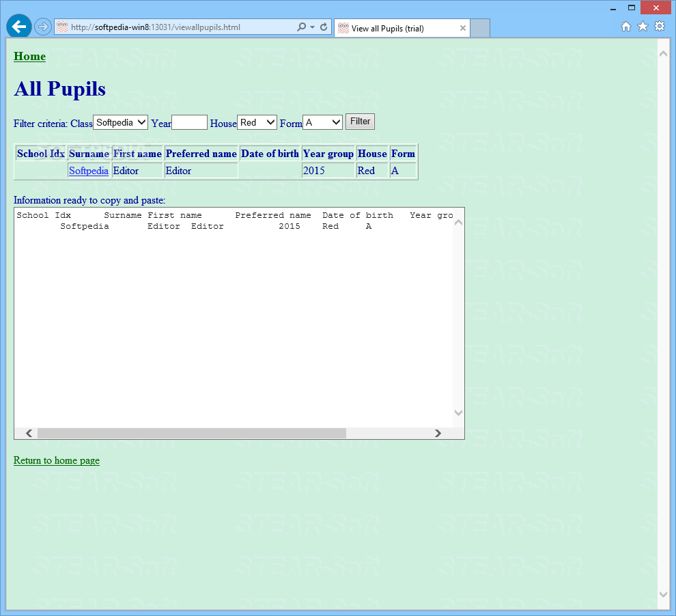Image resolution: width=676 pixels, height=616 pixels.
Task: Click the All Pupils heading
Action: point(59,89)
